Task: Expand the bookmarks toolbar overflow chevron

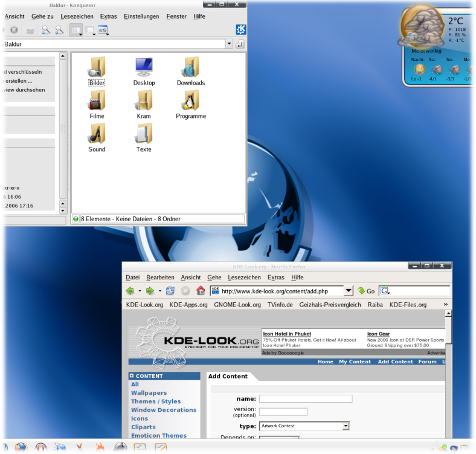Action: point(445,304)
